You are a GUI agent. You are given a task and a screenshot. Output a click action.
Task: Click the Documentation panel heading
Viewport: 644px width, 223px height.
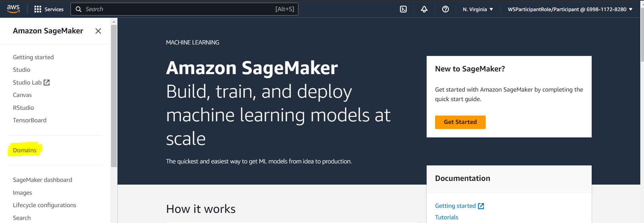point(462,179)
